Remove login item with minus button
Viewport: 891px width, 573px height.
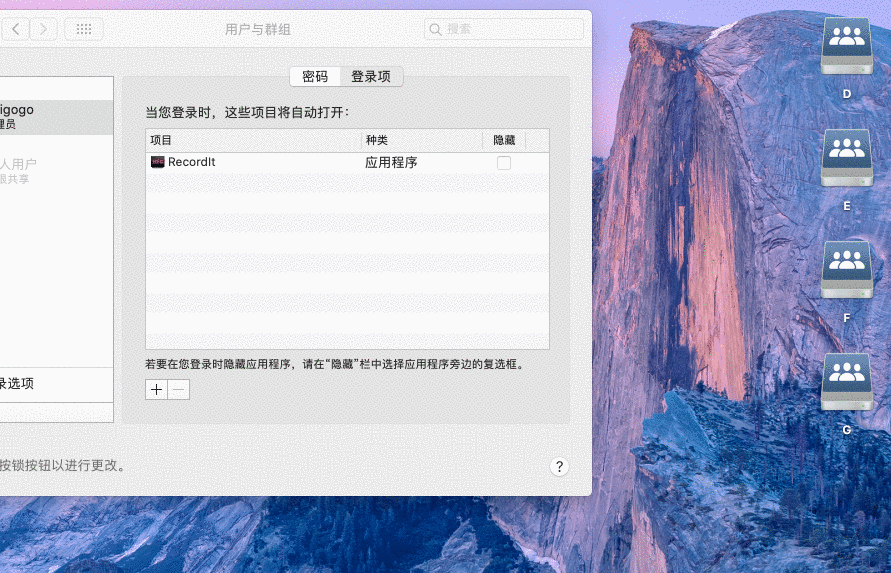click(x=179, y=390)
